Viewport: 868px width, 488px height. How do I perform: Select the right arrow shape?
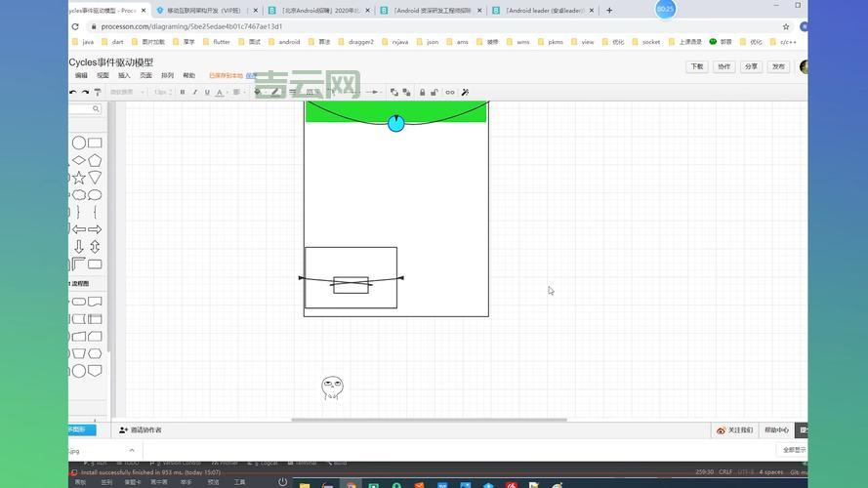[x=96, y=229]
